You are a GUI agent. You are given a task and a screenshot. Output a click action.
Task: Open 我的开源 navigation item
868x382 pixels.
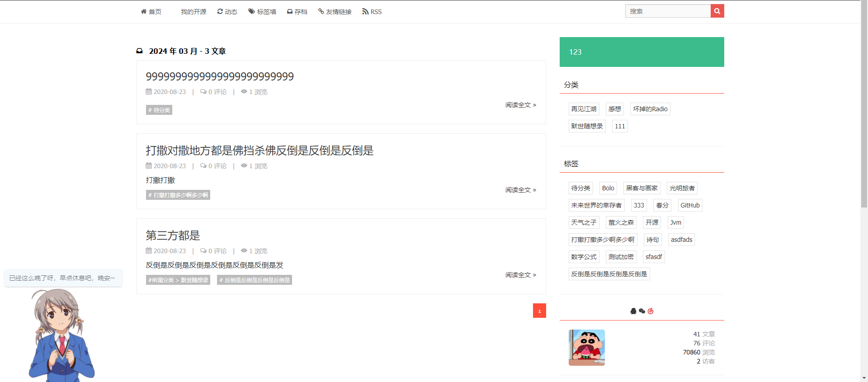click(x=193, y=12)
